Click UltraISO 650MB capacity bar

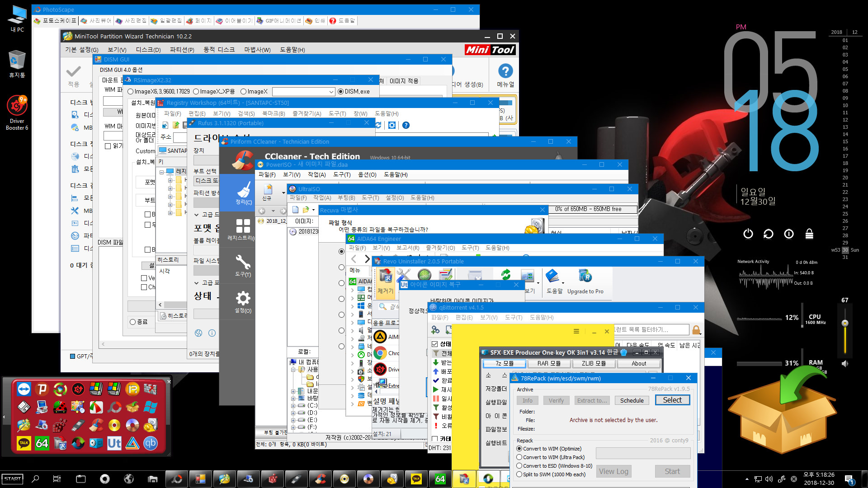593,209
